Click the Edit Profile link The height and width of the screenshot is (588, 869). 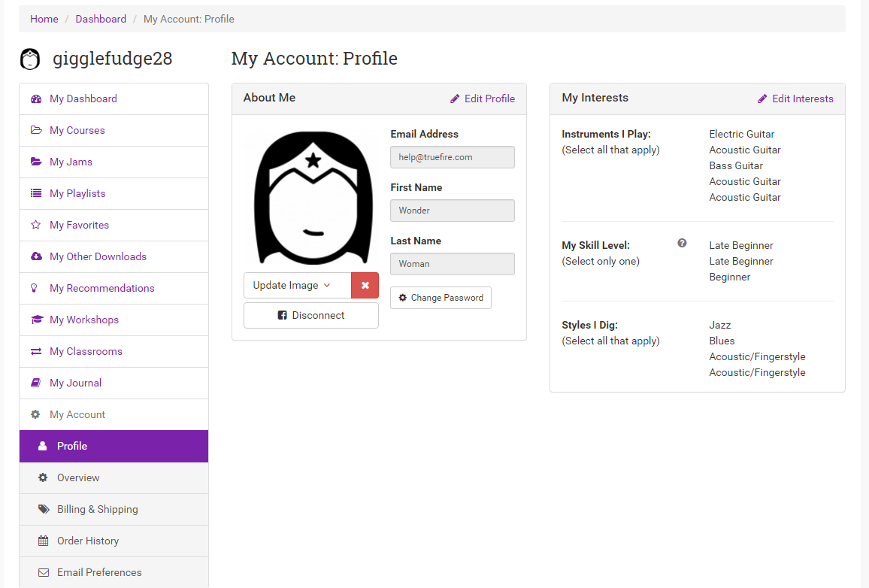pyautogui.click(x=483, y=99)
